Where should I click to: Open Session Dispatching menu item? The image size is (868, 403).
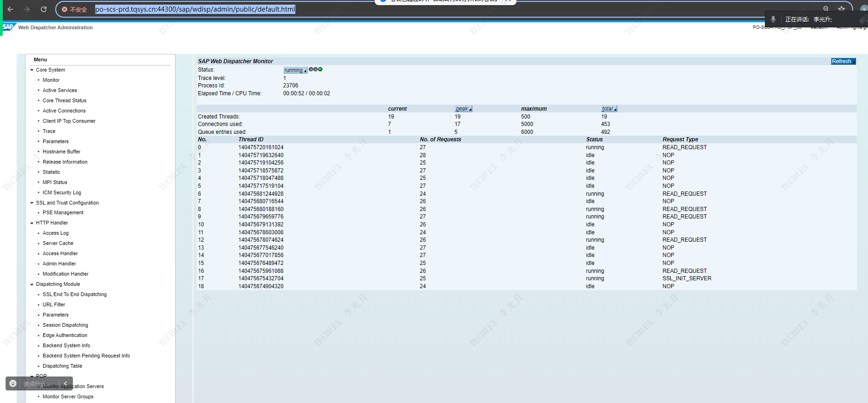[65, 325]
